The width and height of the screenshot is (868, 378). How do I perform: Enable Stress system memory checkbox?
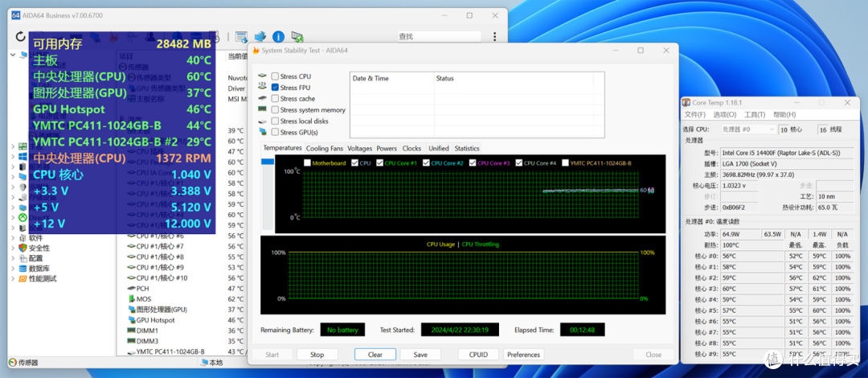point(275,109)
